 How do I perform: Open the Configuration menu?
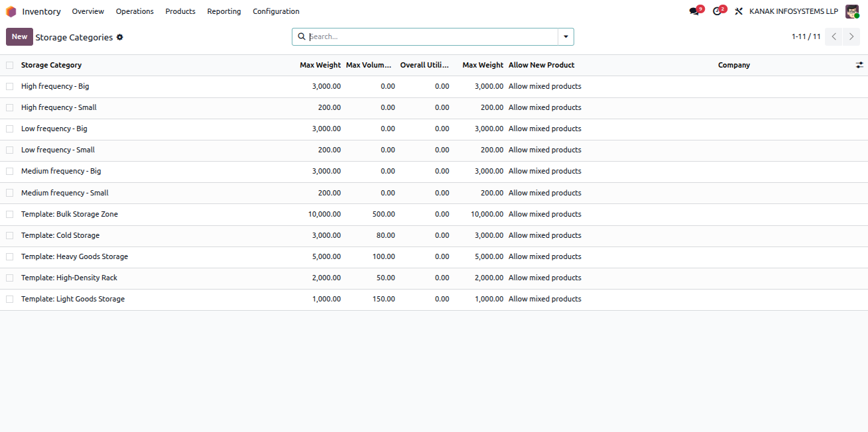point(276,11)
